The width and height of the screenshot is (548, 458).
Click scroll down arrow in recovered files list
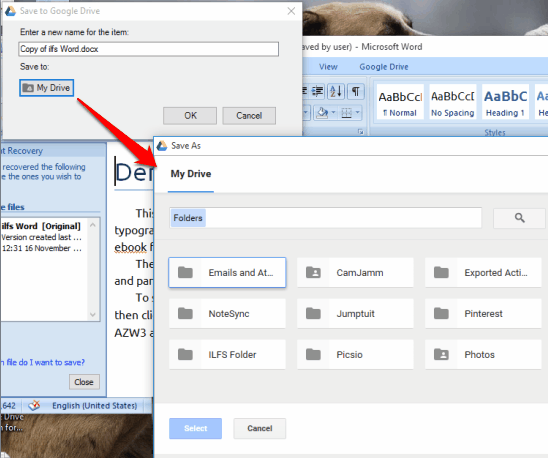[x=93, y=314]
